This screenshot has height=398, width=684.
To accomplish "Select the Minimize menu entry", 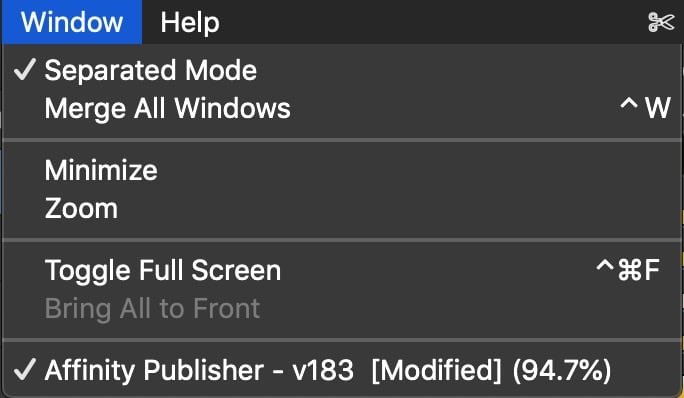I will [342, 170].
